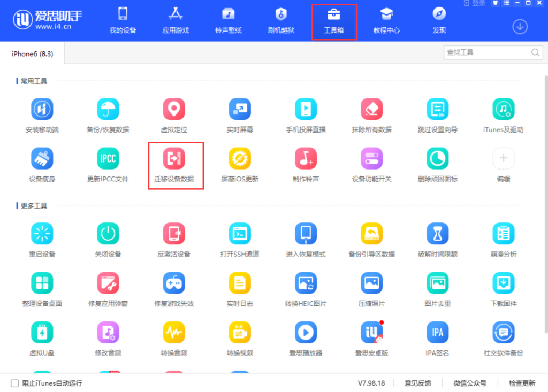The image size is (548, 392).
Task: Start the 抹除所有数据 erase tool
Action: (x=371, y=114)
